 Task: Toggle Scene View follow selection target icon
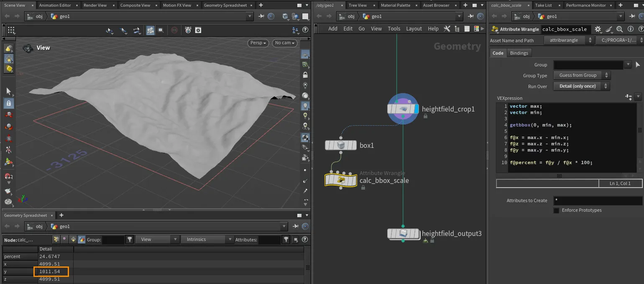(x=271, y=16)
